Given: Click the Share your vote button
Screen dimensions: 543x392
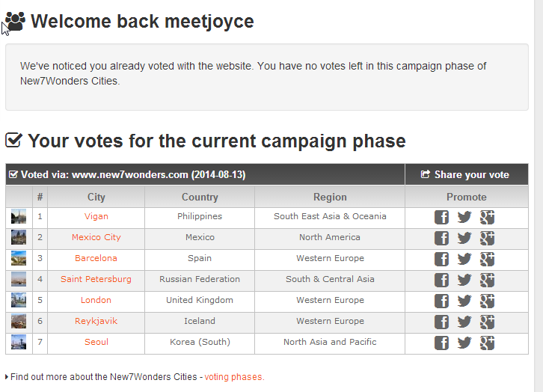Looking at the screenshot, I should point(465,174).
